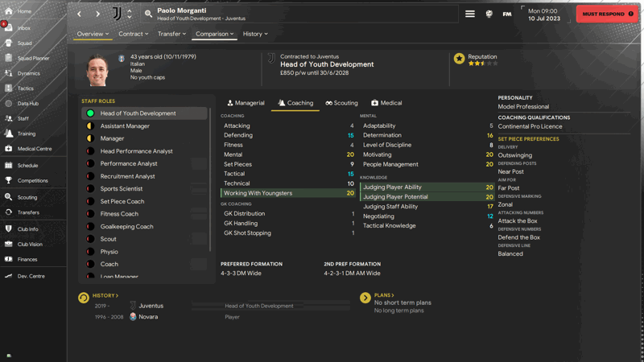This screenshot has width=644, height=362.
Task: Click the Judging Player Potential attribute
Action: coord(427,196)
